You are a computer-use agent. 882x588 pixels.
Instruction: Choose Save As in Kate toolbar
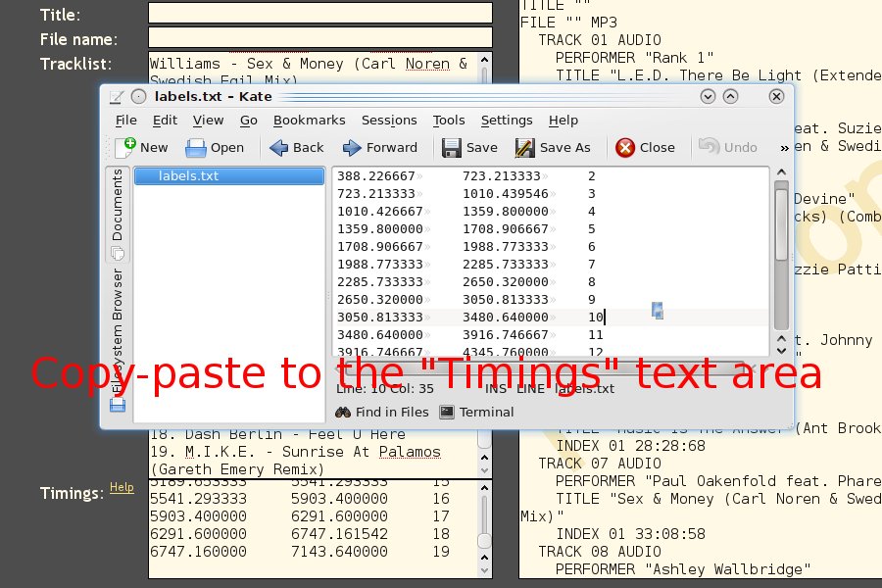[553, 147]
